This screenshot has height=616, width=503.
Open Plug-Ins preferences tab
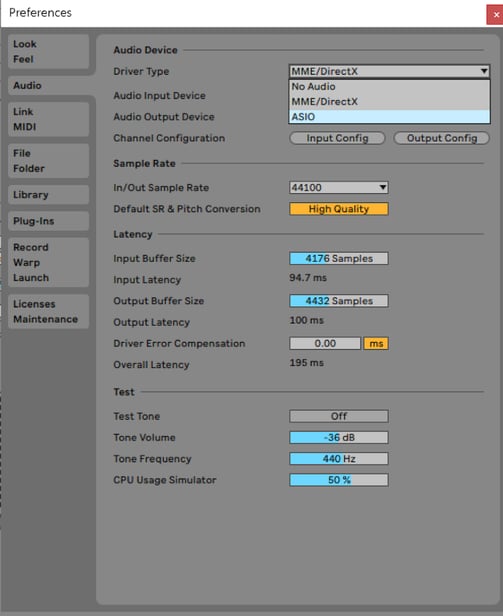[48, 221]
